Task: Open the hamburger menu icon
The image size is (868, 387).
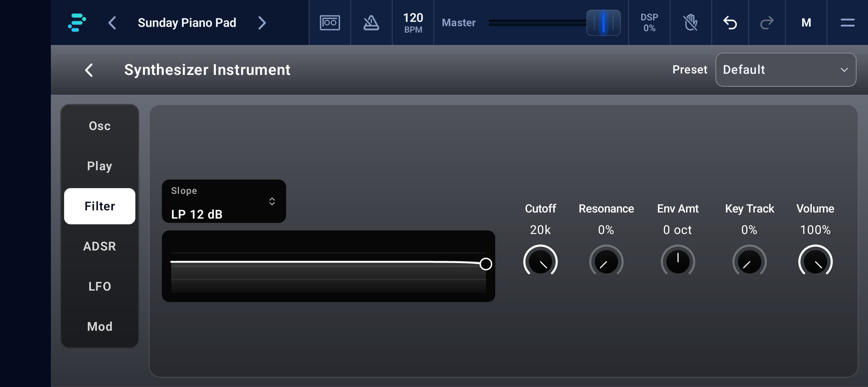Action: [x=848, y=23]
